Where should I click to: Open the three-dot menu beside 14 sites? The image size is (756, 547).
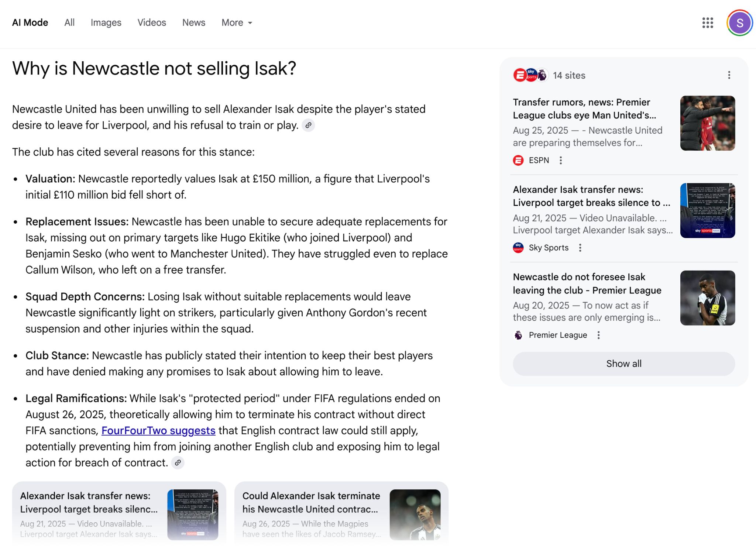pyautogui.click(x=729, y=75)
